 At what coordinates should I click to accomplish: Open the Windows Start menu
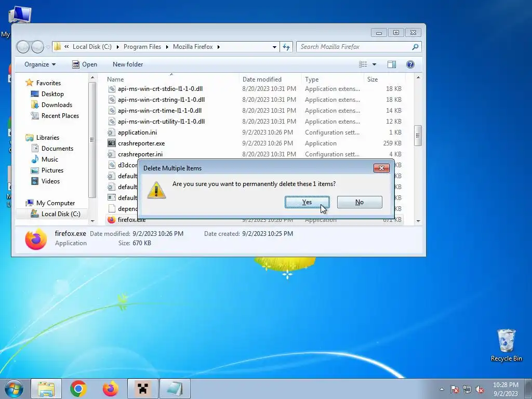[x=14, y=389]
